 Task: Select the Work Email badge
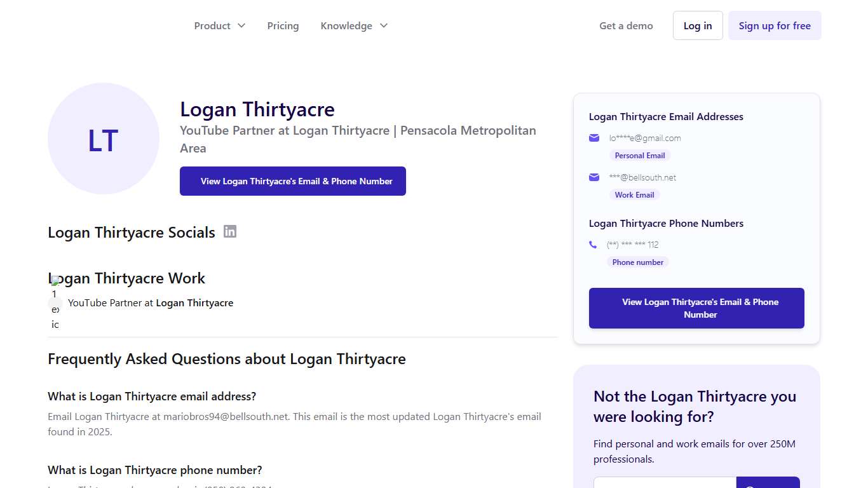(x=634, y=194)
